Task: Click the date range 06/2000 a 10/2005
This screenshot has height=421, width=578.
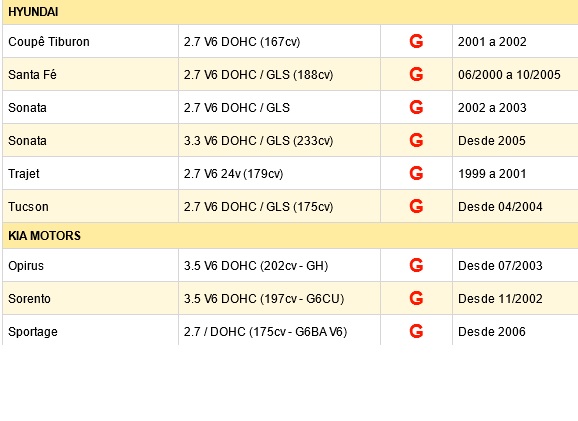Action: [x=509, y=75]
